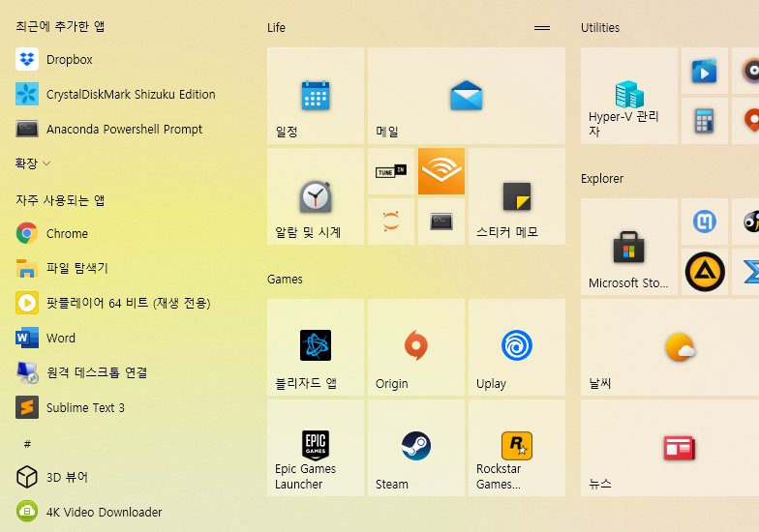Select the Explorer group title

coord(602,178)
